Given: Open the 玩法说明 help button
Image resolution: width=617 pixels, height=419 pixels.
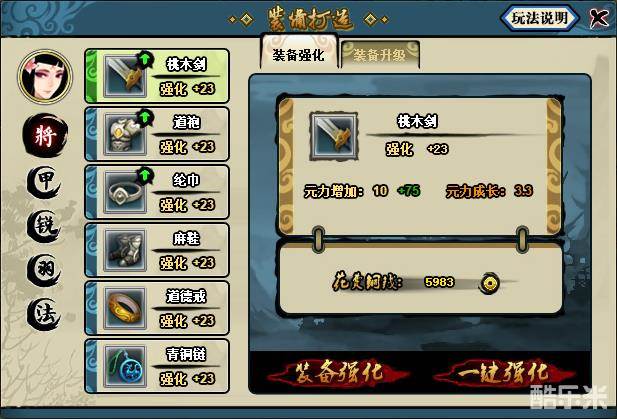Looking at the screenshot, I should 539,18.
